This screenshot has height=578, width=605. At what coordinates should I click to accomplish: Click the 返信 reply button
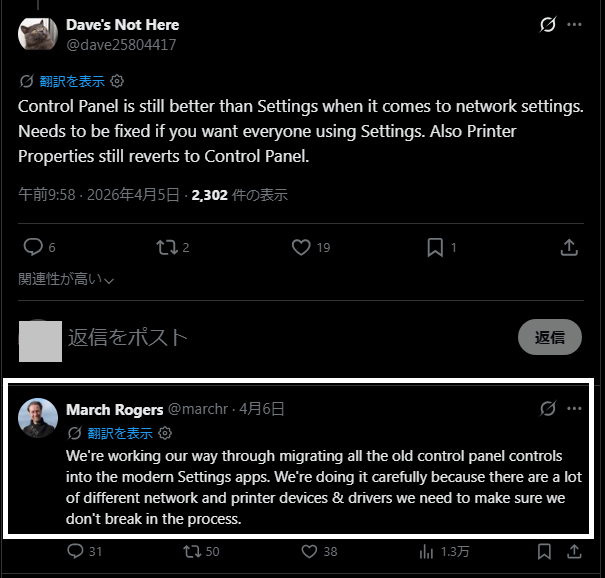[550, 337]
